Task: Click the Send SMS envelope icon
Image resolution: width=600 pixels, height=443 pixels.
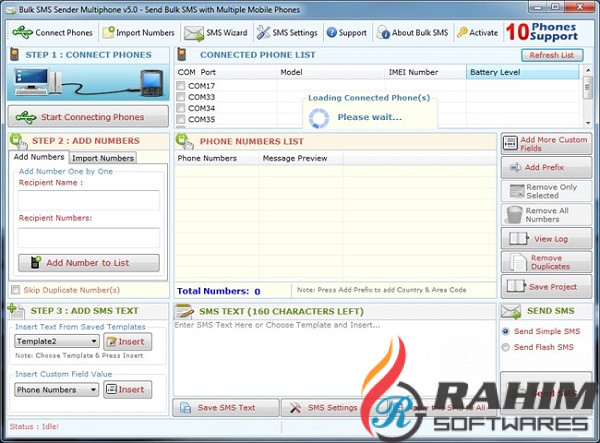Action: tap(511, 311)
